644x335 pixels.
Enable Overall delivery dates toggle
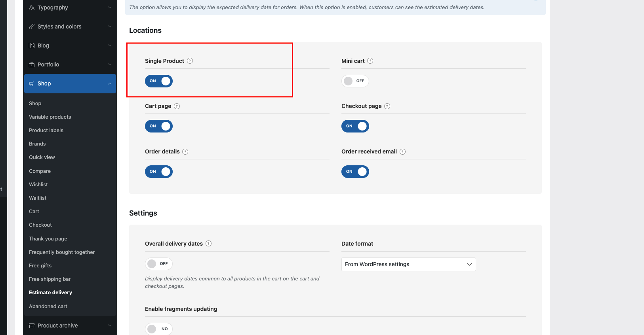[159, 264]
